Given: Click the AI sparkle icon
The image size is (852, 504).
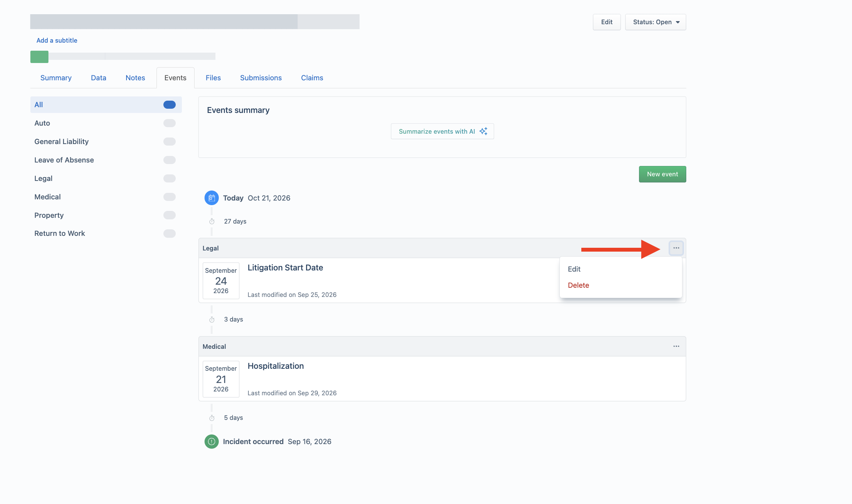Looking at the screenshot, I should coord(483,131).
